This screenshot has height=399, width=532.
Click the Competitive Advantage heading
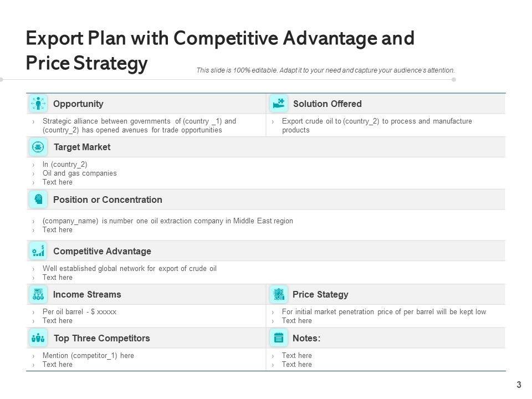click(x=102, y=251)
